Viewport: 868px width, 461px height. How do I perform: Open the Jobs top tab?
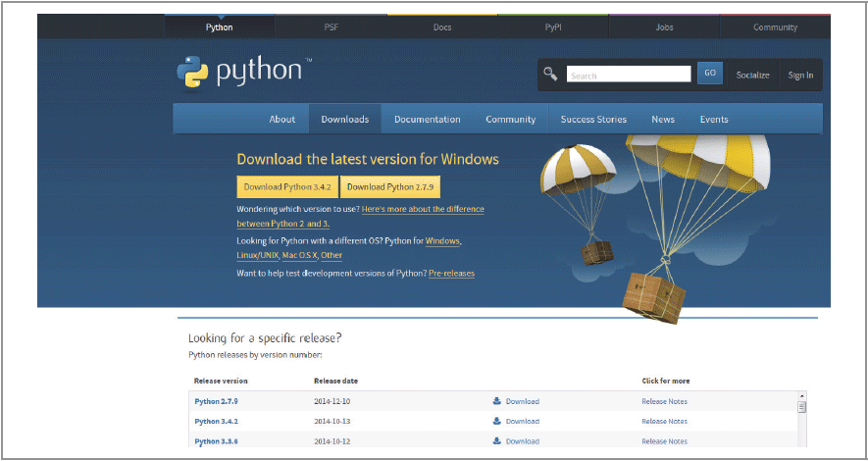tap(664, 27)
